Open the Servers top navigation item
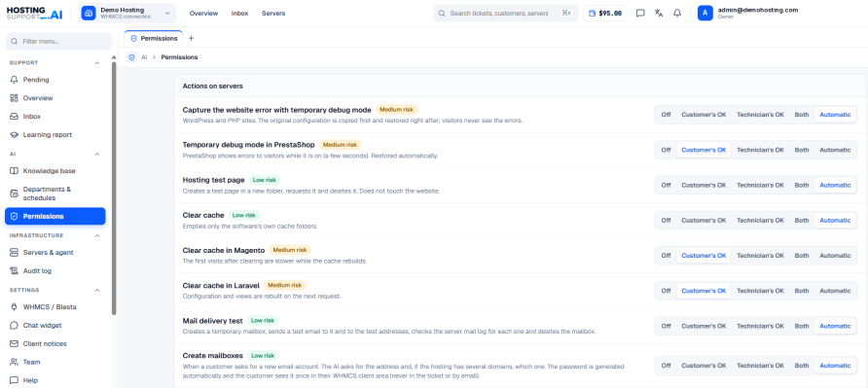The width and height of the screenshot is (868, 388). point(273,14)
